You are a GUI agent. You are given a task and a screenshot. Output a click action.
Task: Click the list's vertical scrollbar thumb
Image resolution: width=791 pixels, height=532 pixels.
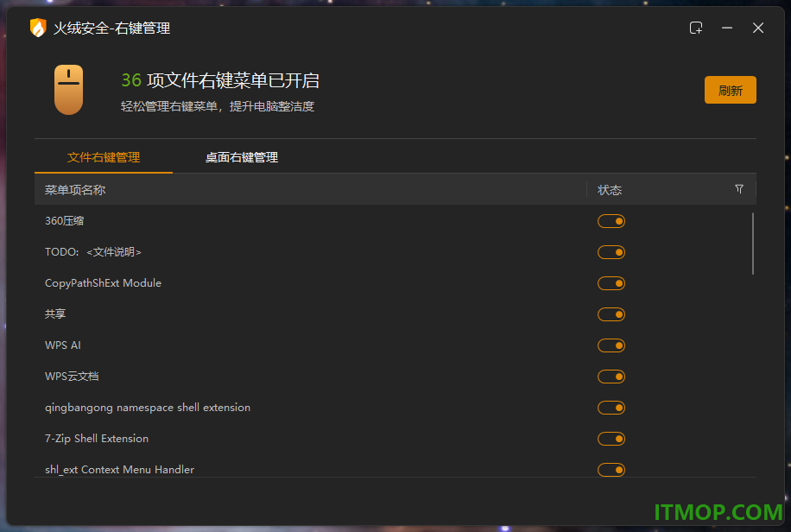tap(753, 244)
